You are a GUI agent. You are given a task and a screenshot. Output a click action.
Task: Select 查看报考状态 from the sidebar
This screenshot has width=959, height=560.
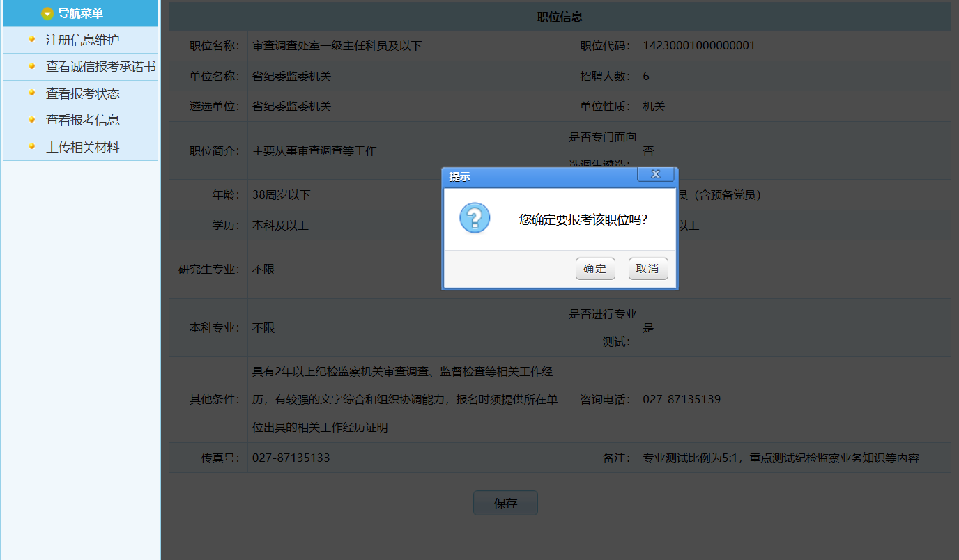(82, 93)
